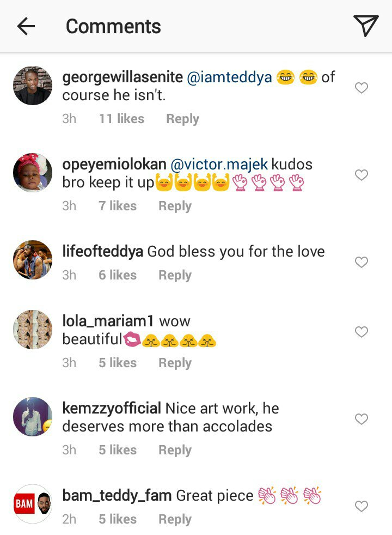Screen dimensions: 392x535
Task: Go back using the arrow icon
Action: tap(26, 26)
